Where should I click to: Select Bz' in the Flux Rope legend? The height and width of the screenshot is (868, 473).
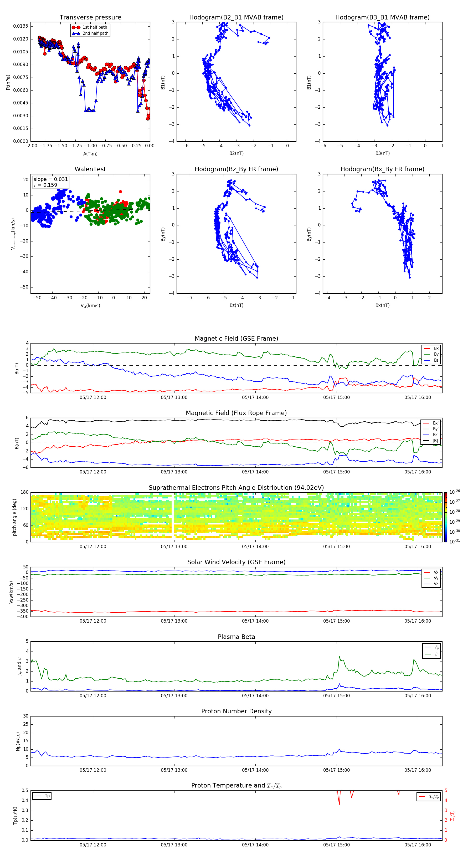(x=431, y=435)
